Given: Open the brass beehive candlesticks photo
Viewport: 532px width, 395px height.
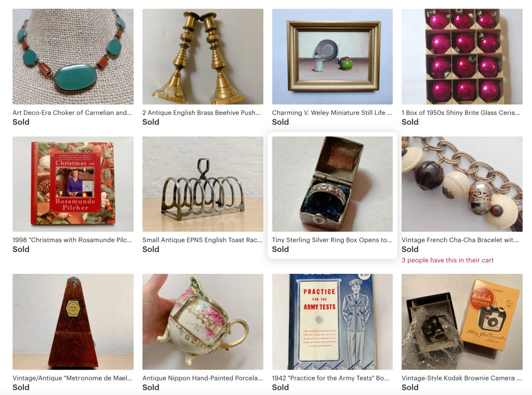Looking at the screenshot, I should coord(203,56).
